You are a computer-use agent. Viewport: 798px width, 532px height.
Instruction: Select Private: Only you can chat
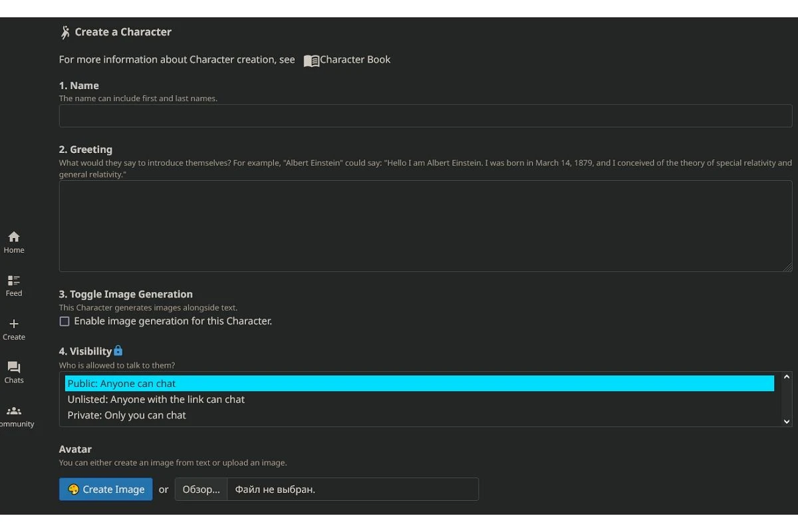(x=420, y=415)
